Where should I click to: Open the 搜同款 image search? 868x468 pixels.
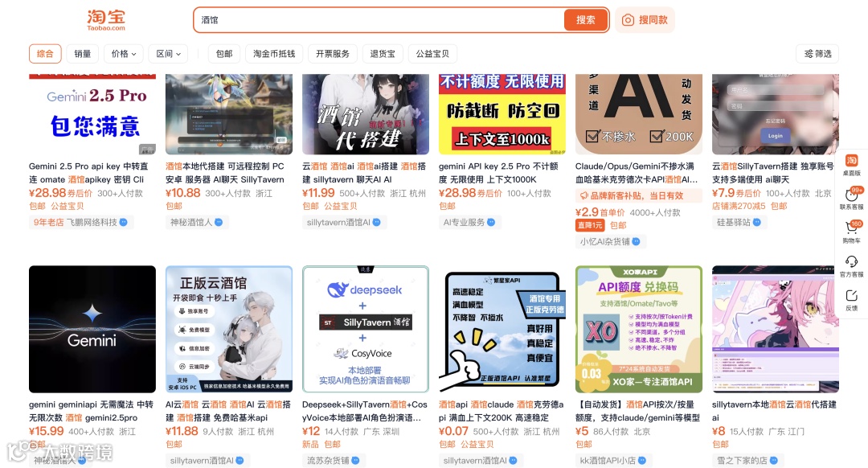pyautogui.click(x=645, y=20)
